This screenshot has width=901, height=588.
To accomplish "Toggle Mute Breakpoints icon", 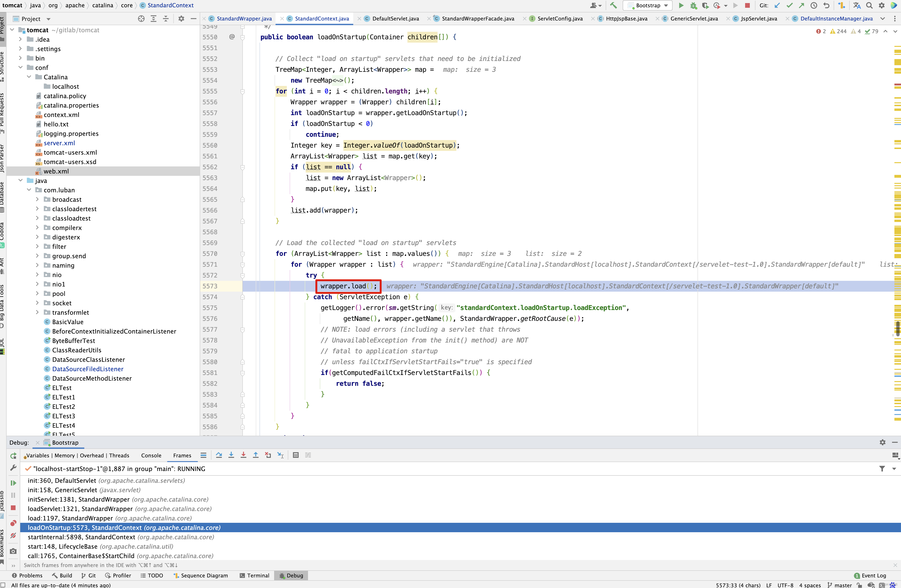I will tap(13, 536).
